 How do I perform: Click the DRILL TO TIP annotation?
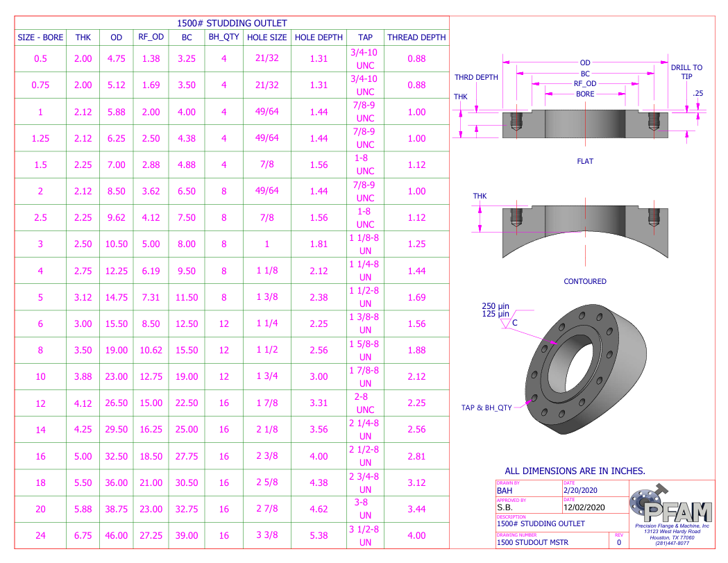coord(686,72)
